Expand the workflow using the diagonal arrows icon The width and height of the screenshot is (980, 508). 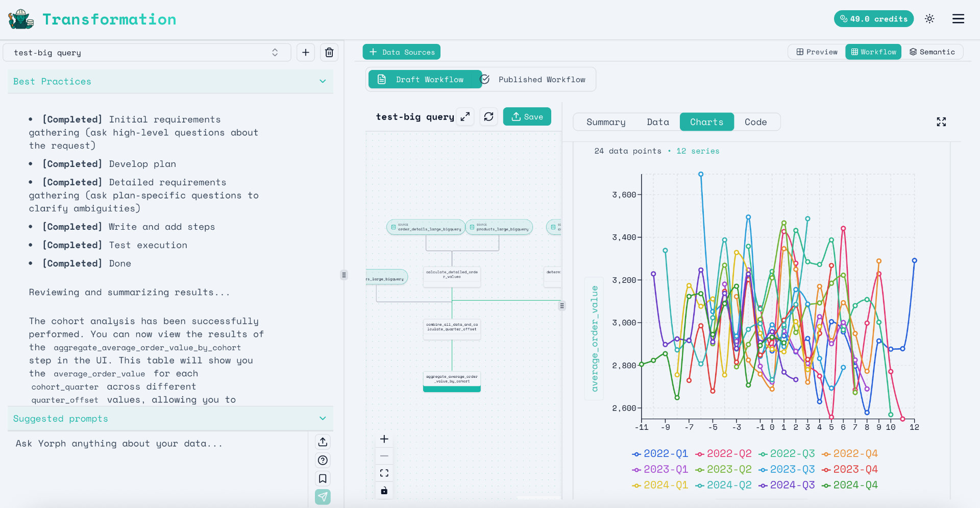(464, 116)
